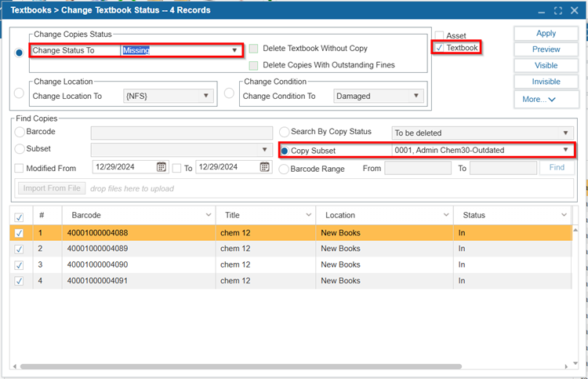The height and width of the screenshot is (379, 588).
Task: Open the Location column filter arrow
Action: click(x=446, y=215)
